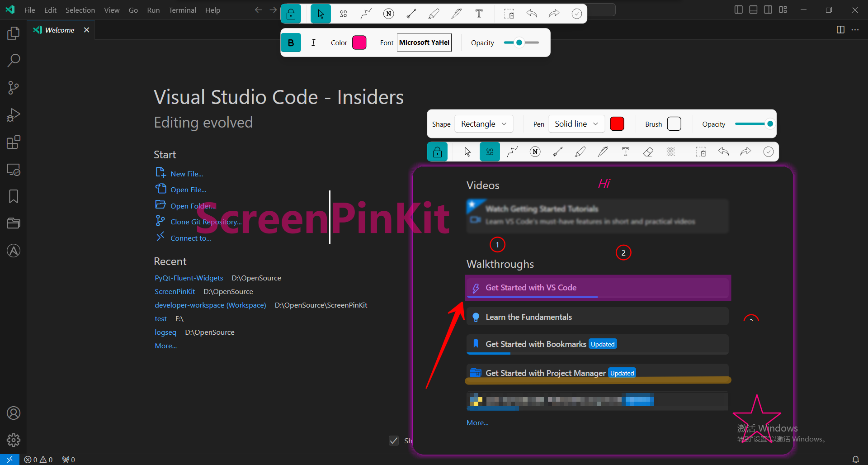Open the Customize Layout button
Image resolution: width=868 pixels, height=465 pixels.
tap(783, 9)
